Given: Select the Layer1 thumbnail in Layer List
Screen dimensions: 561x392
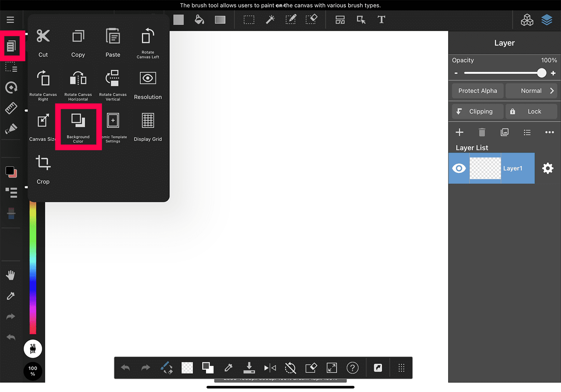Looking at the screenshot, I should coord(485,168).
